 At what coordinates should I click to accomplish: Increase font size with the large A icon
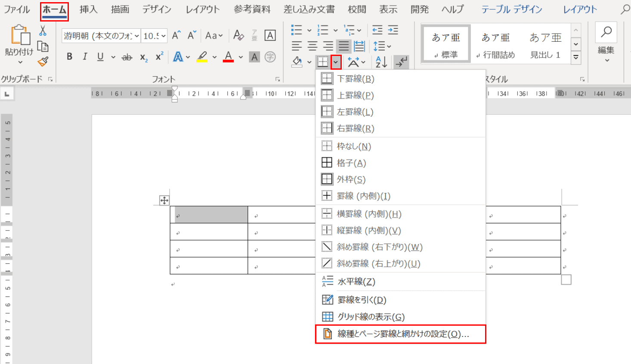click(176, 36)
